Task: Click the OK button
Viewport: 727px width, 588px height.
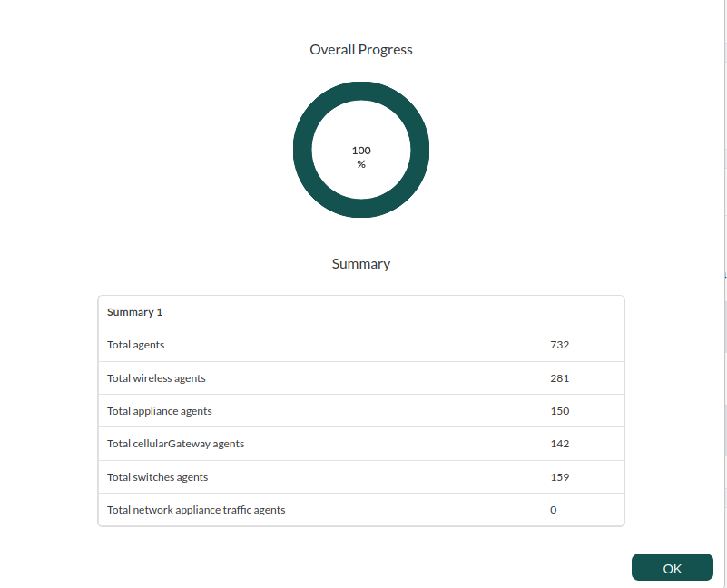Action: click(x=672, y=566)
